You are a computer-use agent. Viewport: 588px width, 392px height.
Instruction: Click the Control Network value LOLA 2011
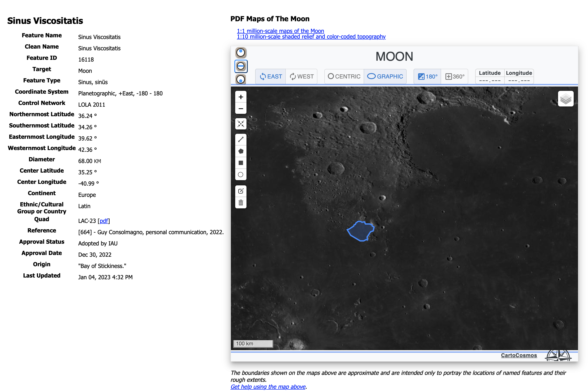(92, 105)
